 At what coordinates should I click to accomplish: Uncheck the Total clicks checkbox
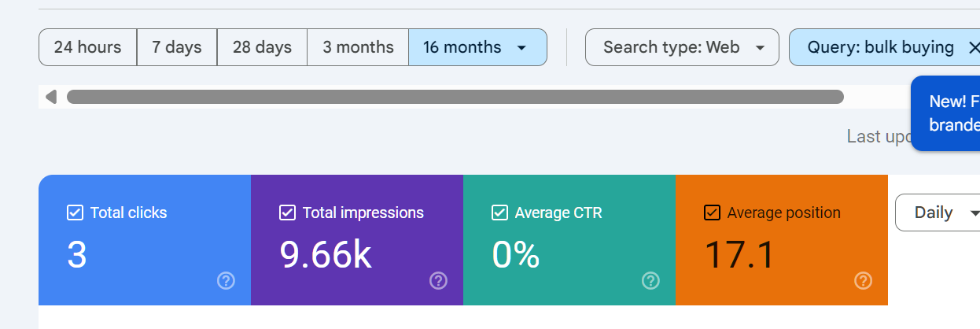(x=76, y=213)
